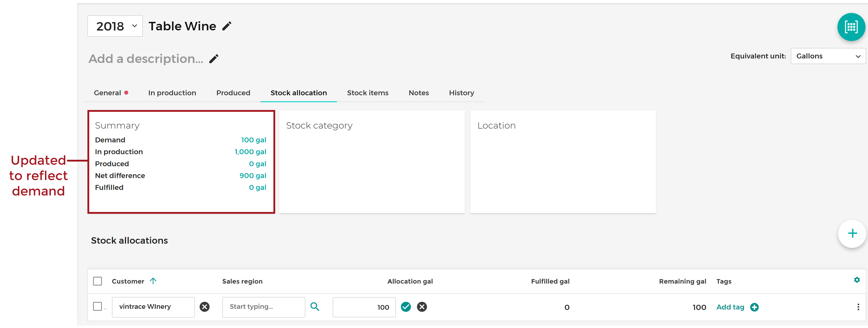This screenshot has width=868, height=328.
Task: Click the Tags column header
Action: click(724, 281)
